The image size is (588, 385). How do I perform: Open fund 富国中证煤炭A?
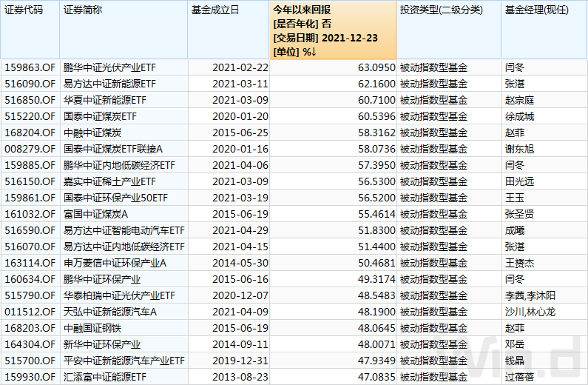(95, 214)
